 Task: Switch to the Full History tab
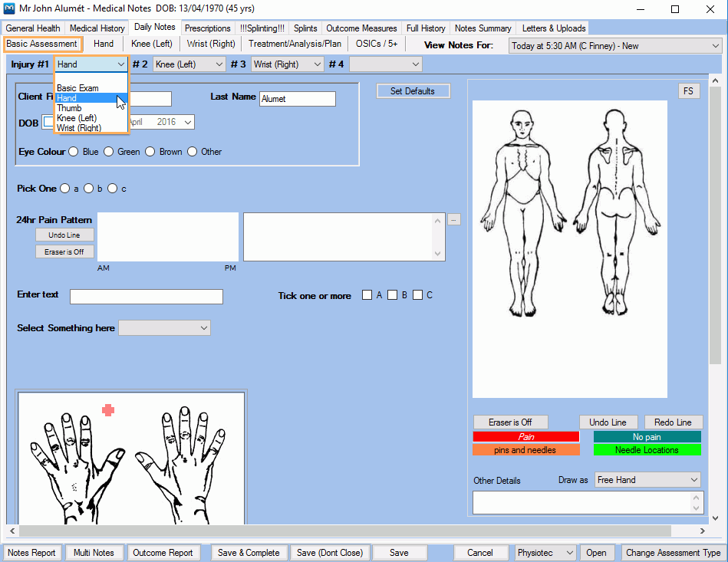(426, 28)
